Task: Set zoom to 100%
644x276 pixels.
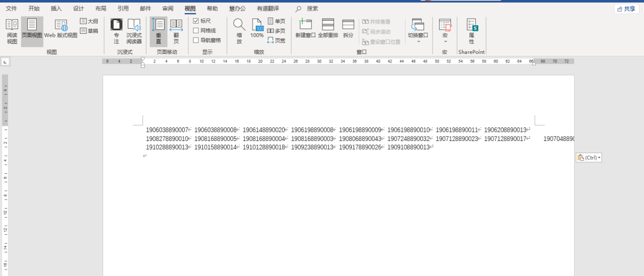Action: [257, 29]
